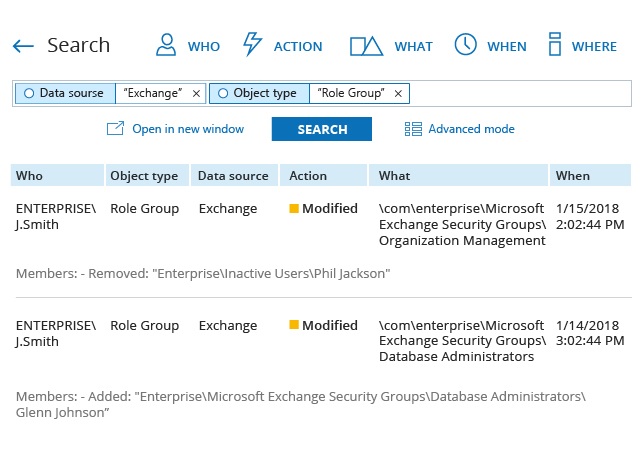Toggle the Object type filter circle
640x450 pixels.
point(222,93)
